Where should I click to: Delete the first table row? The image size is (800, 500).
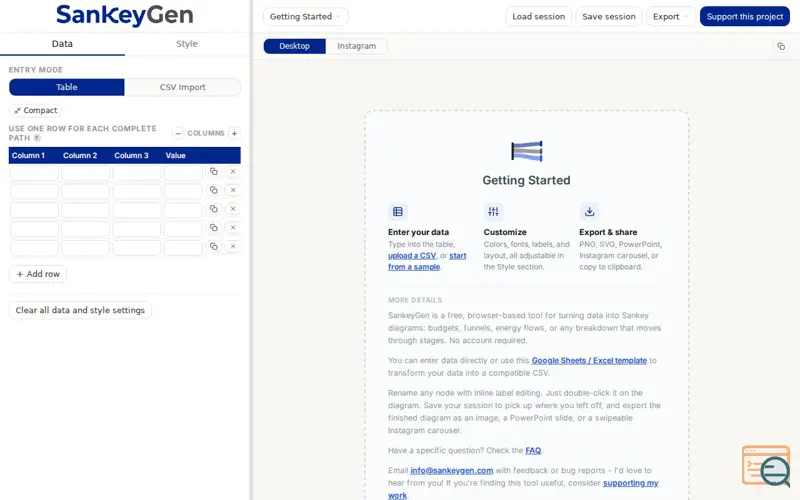tap(233, 171)
